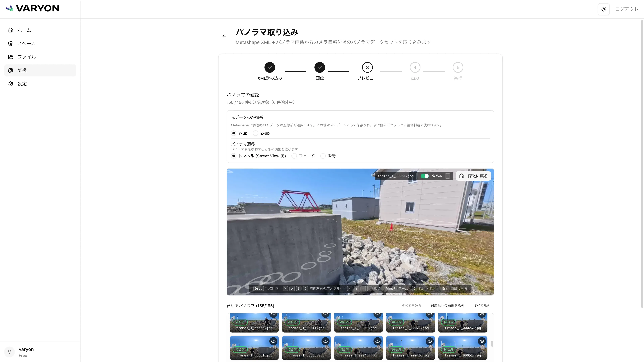
Task: Click the Drag key hint in viewer
Action: click(258, 289)
